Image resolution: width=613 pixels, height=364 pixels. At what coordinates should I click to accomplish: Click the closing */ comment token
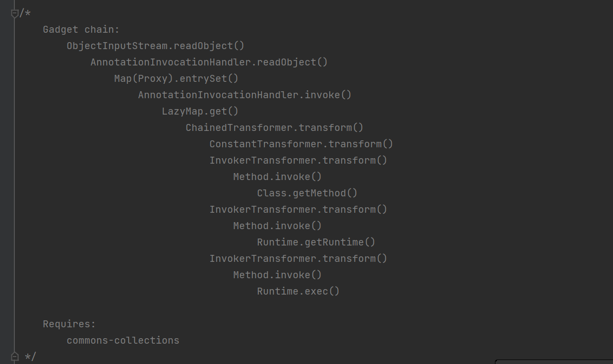[x=30, y=357]
